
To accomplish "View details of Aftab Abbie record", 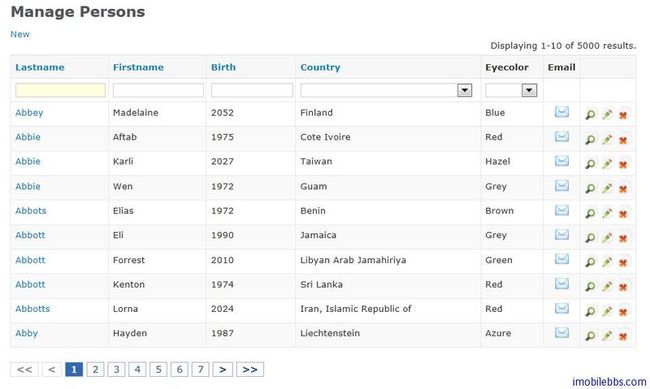I will coord(590,140).
